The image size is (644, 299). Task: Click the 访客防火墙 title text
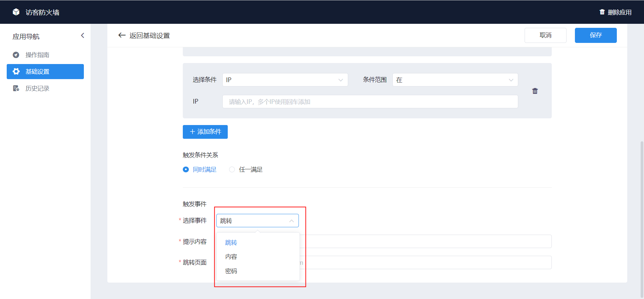click(x=43, y=12)
